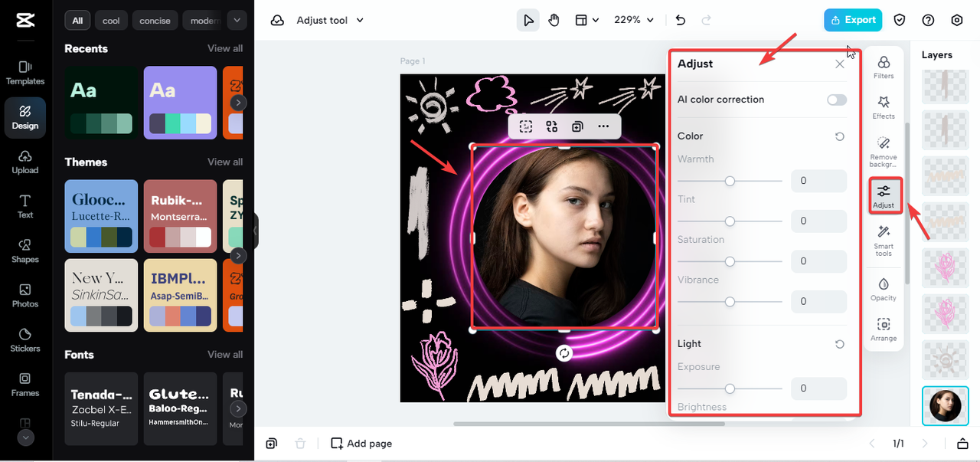Image resolution: width=980 pixels, height=462 pixels.
Task: Open the help question mark icon
Action: coord(929,20)
